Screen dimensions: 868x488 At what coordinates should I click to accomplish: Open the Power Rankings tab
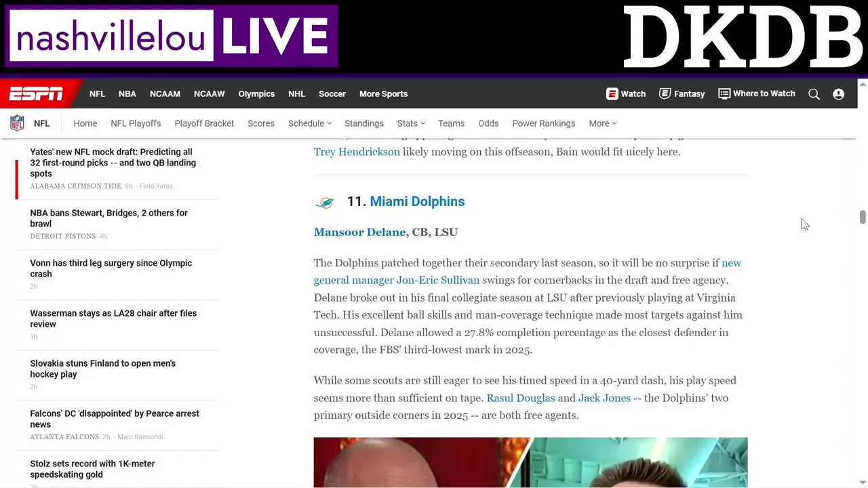point(544,123)
